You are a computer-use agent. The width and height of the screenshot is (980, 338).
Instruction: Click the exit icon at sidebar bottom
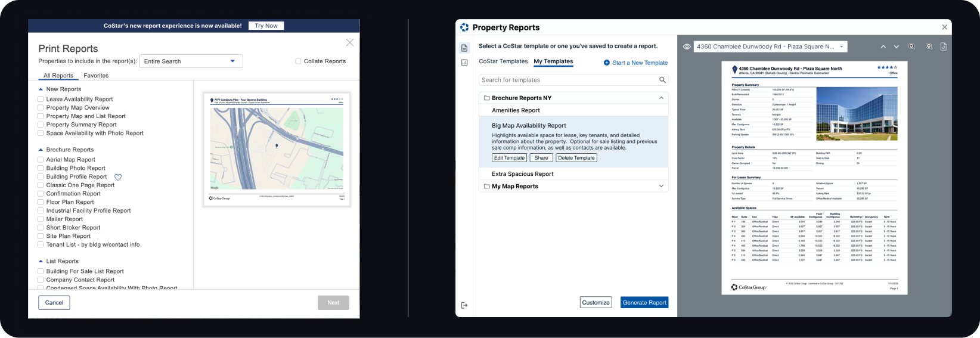464,305
